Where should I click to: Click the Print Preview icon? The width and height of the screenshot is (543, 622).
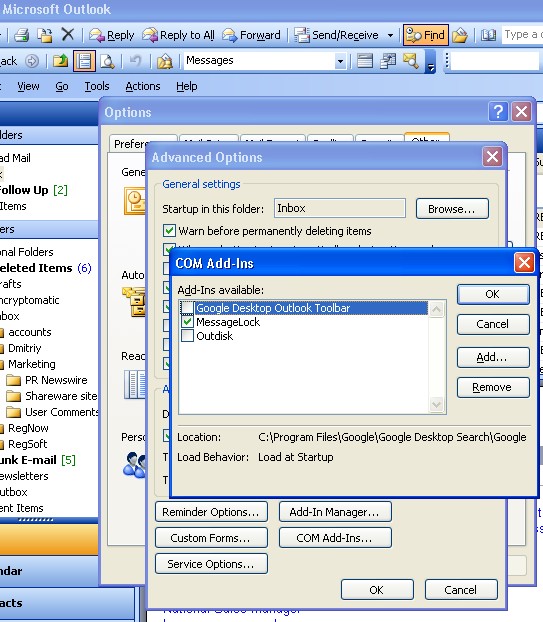pyautogui.click(x=107, y=61)
